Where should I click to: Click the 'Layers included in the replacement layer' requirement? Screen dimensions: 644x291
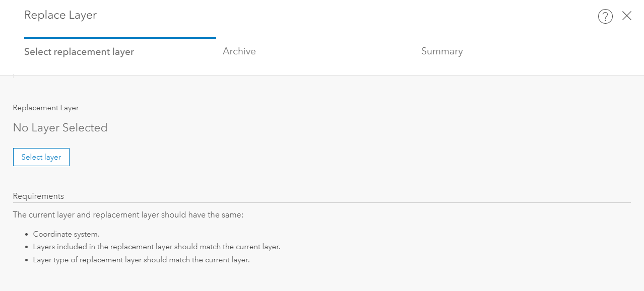[157, 247]
